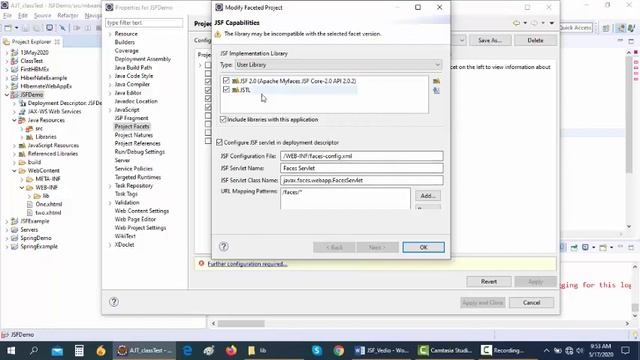Open the Edit menu
The height and width of the screenshot is (360, 640).
(x=23, y=16)
